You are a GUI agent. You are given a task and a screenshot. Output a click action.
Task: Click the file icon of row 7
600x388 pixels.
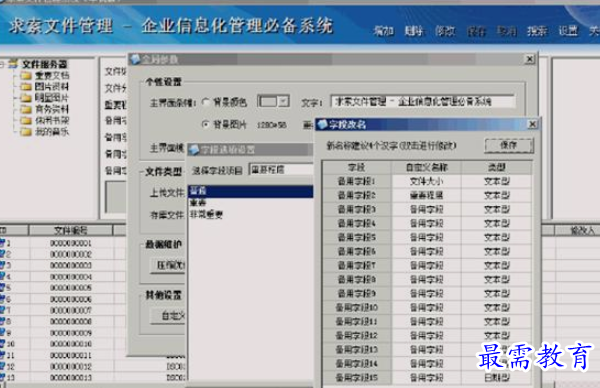click(3, 310)
